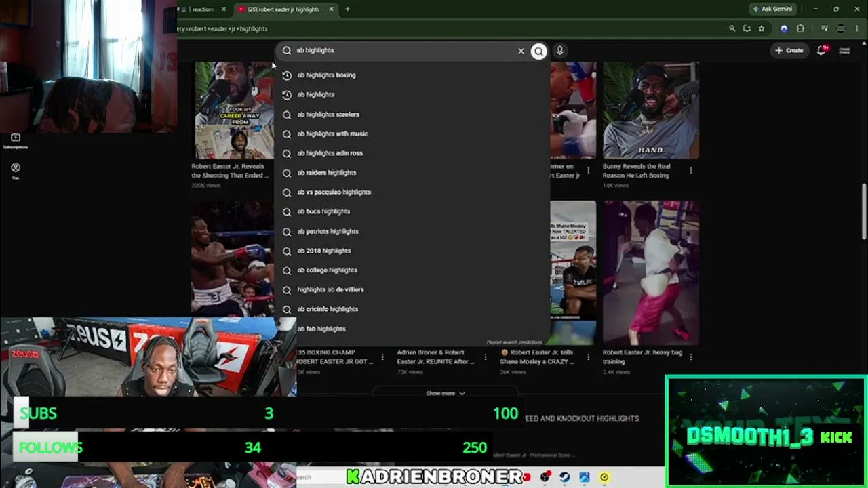
Task: Open 'Robert Easter Jr. Reveals the Shooting' thumbnail
Action: click(x=235, y=110)
